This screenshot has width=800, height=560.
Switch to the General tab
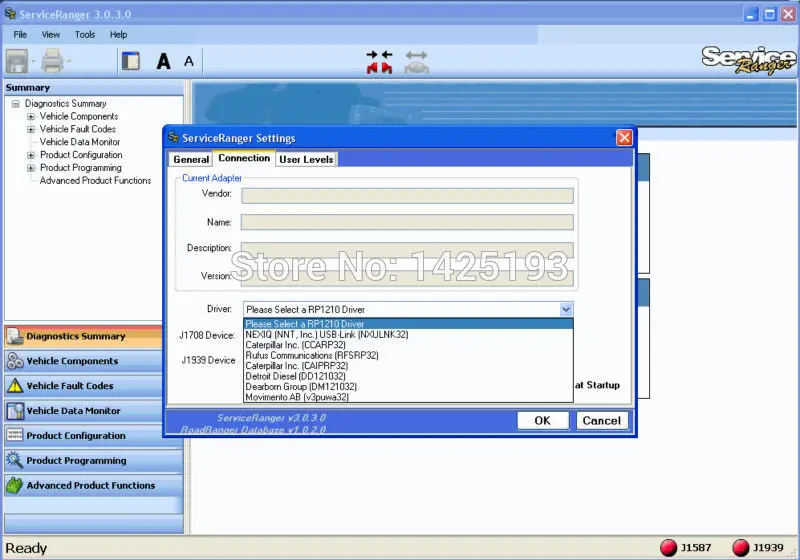(191, 159)
